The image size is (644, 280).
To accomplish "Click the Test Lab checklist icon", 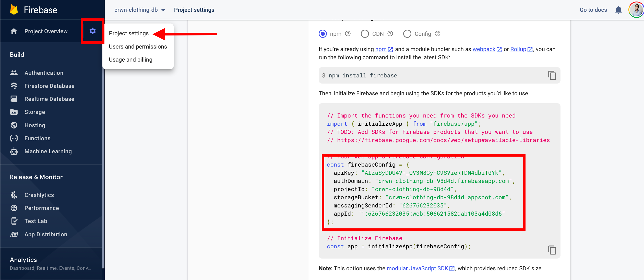I will 14,221.
